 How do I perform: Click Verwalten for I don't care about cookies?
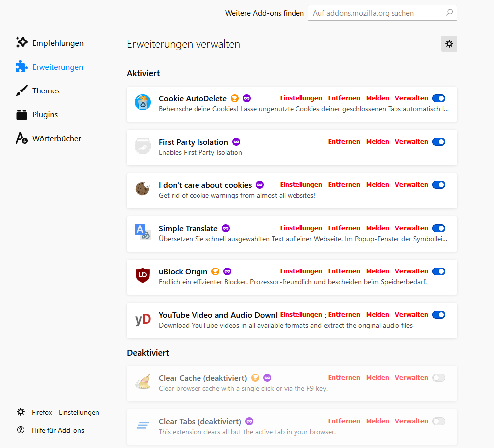(411, 185)
